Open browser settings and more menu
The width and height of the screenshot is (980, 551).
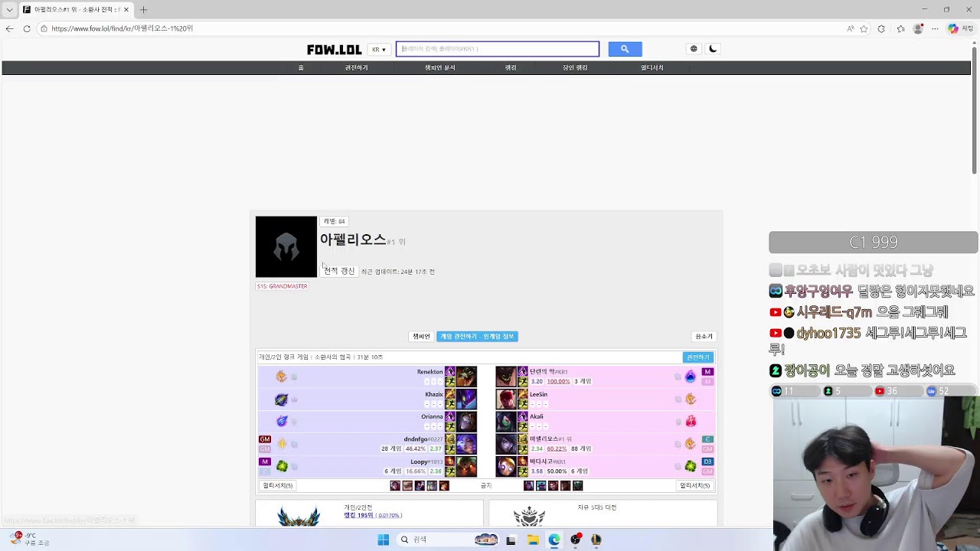[935, 28]
